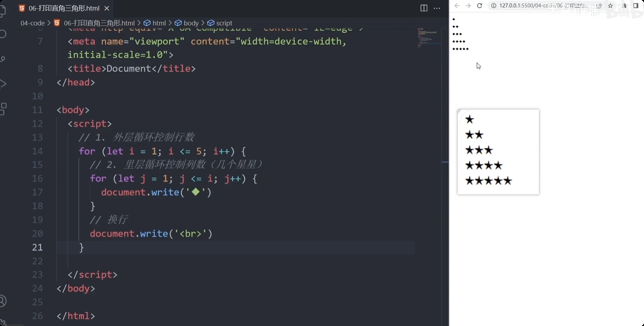Click line number 14 in the gutter
This screenshot has width=644, height=326.
click(37, 151)
